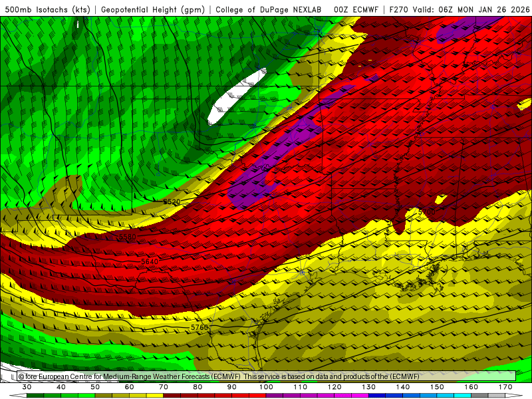This screenshot has width=532, height=399.
Task: Click the 5580 height contour label
Action: [127, 237]
